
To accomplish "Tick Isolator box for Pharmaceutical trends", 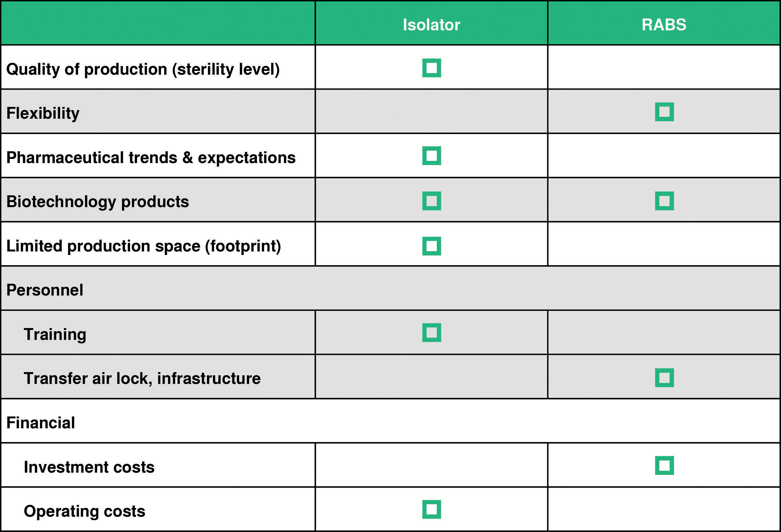I will coord(431,156).
